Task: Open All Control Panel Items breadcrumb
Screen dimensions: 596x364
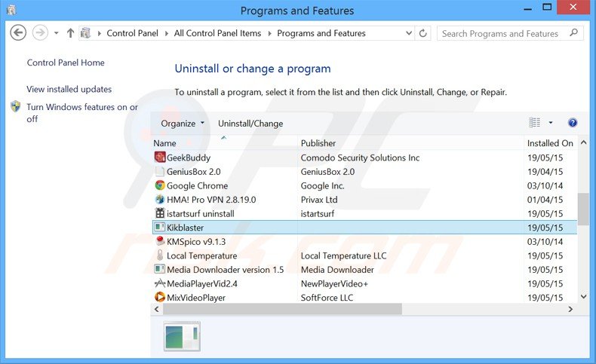Action: click(217, 33)
